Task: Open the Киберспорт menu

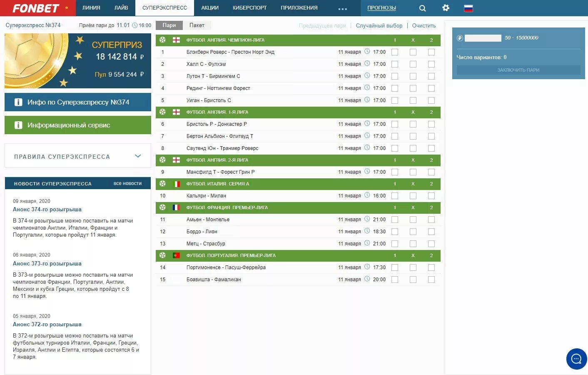Action: 250,8
